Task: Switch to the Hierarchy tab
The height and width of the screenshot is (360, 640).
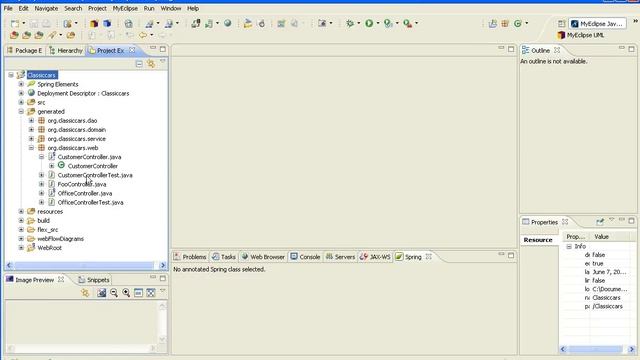Action: (x=66, y=51)
